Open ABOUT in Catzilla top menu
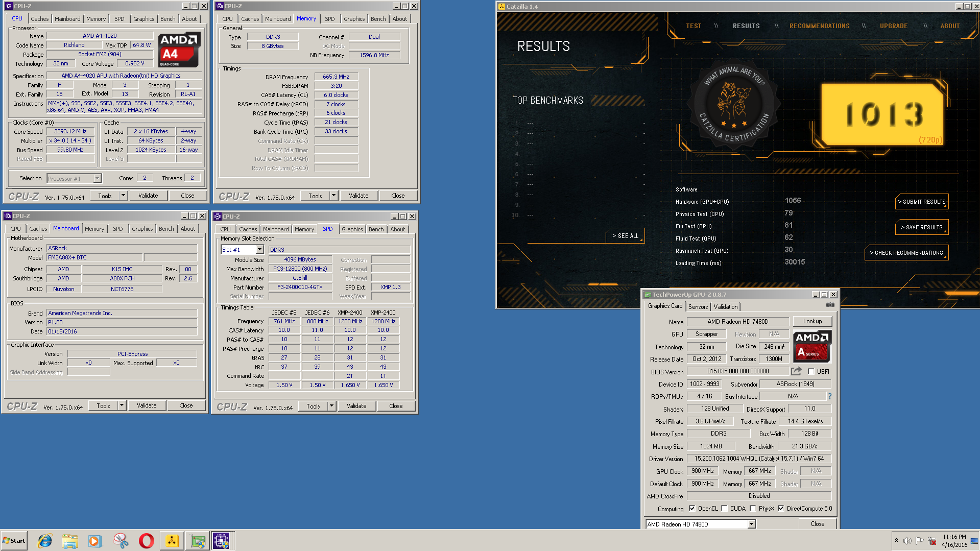980x551 pixels. coord(950,26)
